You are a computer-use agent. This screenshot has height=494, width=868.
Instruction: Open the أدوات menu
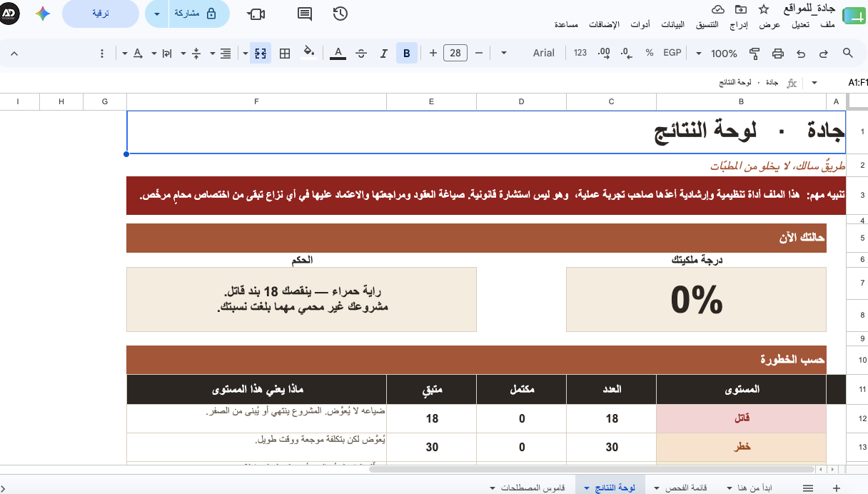[640, 25]
